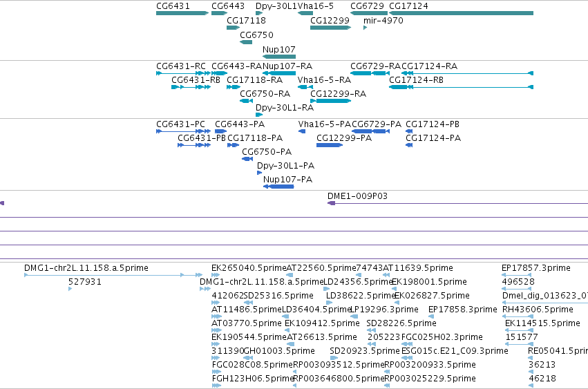
Task: Open EST EK026827.5prime
Action: coord(433,296)
